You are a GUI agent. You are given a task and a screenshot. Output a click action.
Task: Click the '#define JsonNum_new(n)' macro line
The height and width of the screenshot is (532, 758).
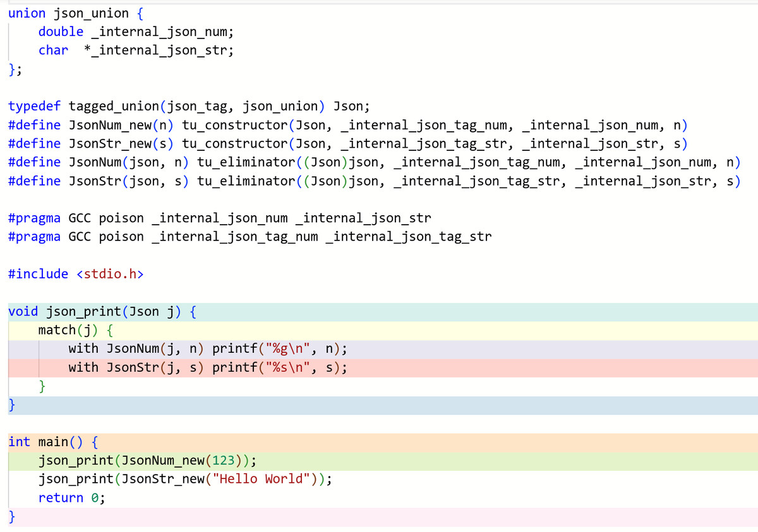[x=348, y=125]
